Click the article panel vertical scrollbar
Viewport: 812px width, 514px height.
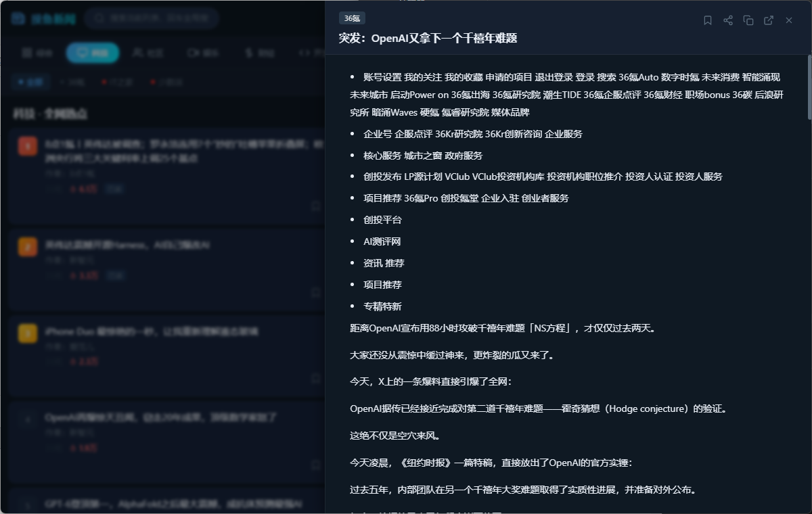tap(809, 88)
